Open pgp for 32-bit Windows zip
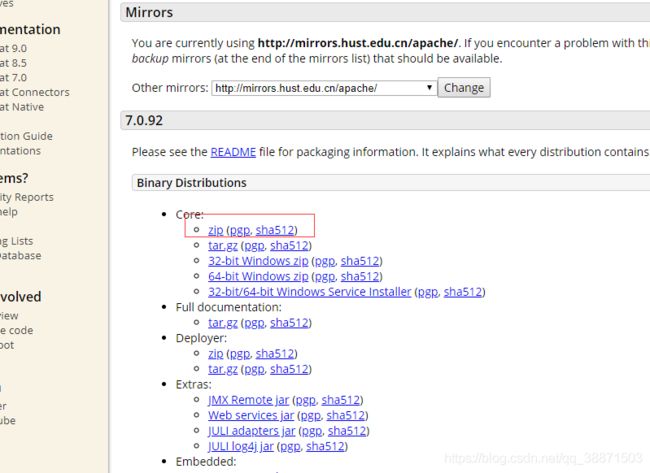 pos(325,261)
